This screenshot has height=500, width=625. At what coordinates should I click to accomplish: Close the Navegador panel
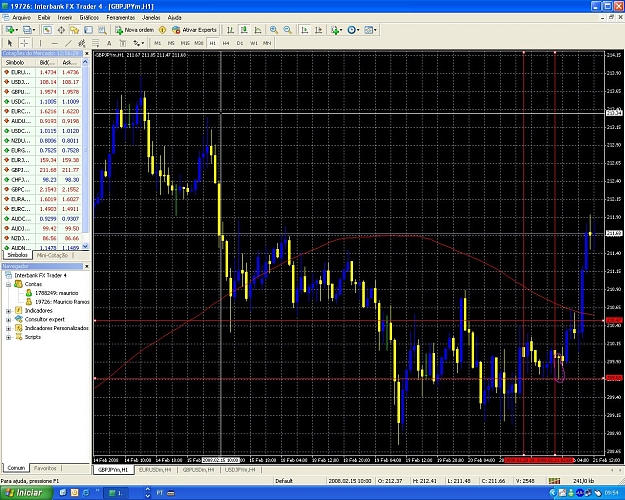tap(86, 266)
